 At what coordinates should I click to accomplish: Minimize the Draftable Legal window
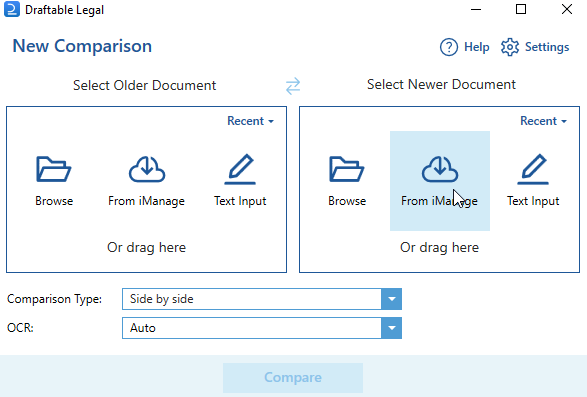tap(476, 9)
